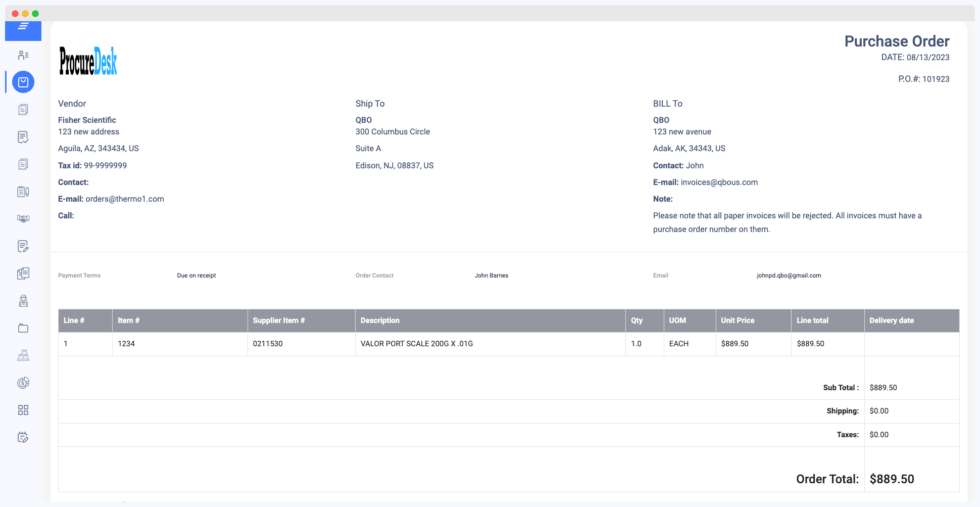The width and height of the screenshot is (980, 507).
Task: Open the grid apps menu icon
Action: 23,410
